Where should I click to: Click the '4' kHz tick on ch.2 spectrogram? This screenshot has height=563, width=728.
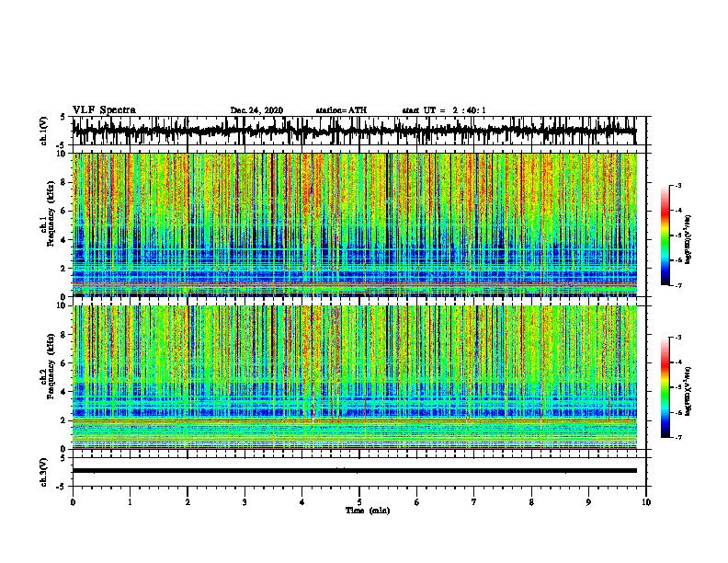(64, 392)
